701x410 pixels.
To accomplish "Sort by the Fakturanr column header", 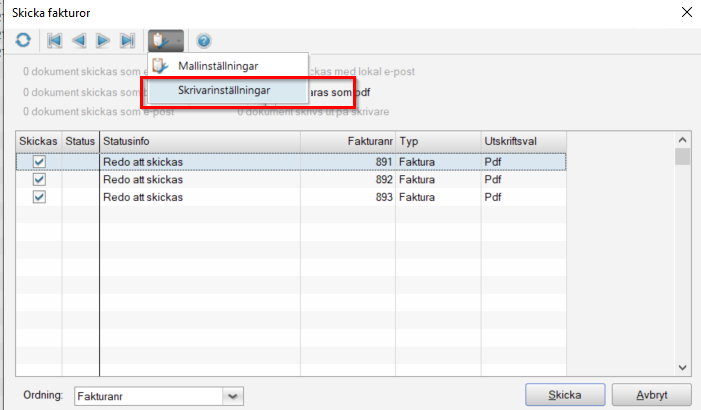I will tap(347, 142).
